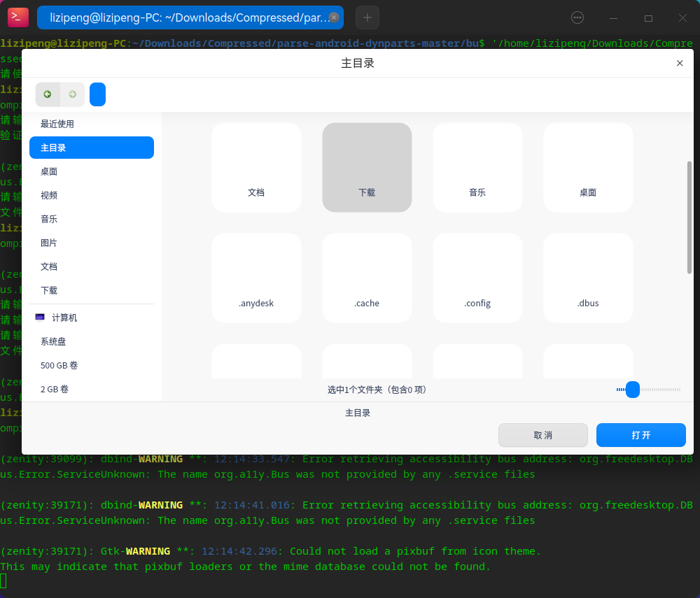Open the 音乐 location in the sidebar

pyautogui.click(x=49, y=219)
